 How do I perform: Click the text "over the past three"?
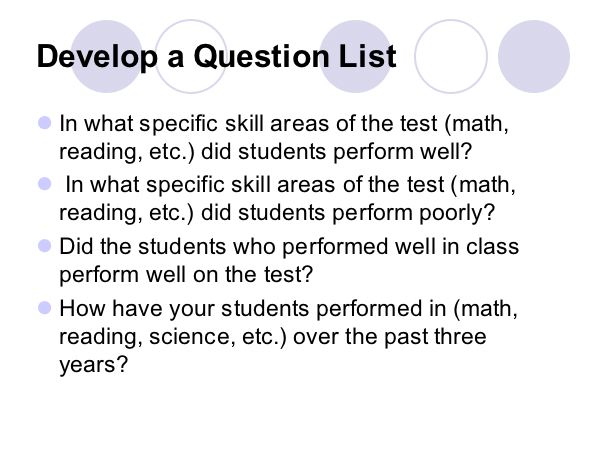pyautogui.click(x=390, y=336)
